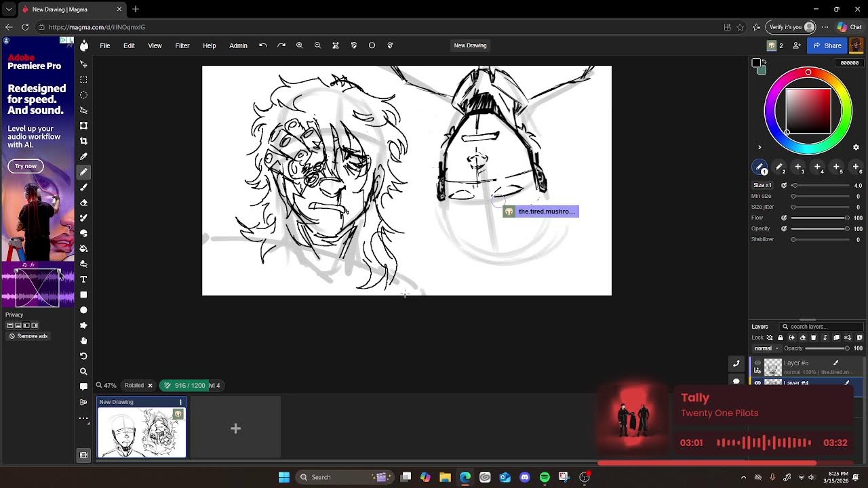Toggle Layer #5 visibility eye
The height and width of the screenshot is (488, 868).
(757, 363)
